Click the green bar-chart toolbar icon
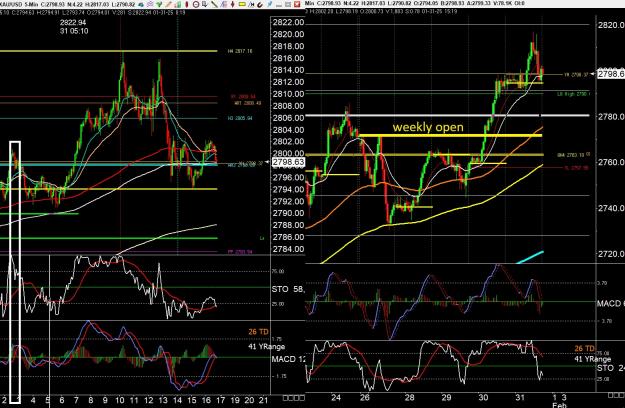625x408 pixels. click(x=178, y=4)
